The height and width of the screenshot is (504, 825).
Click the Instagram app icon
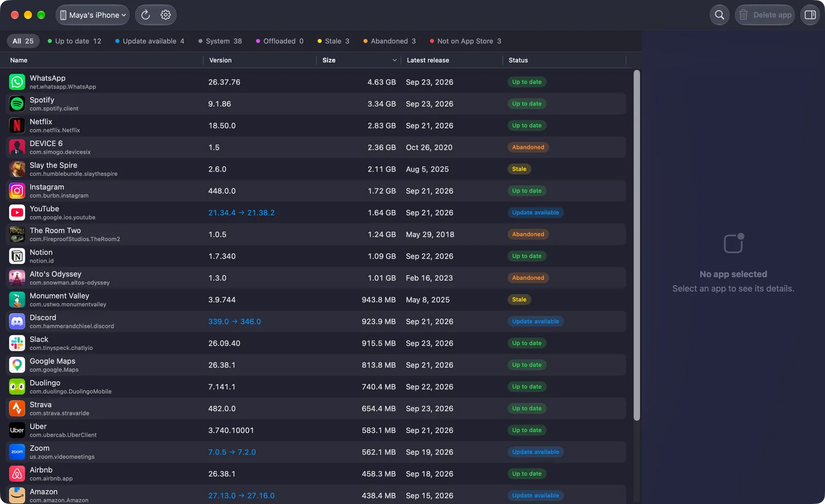click(x=17, y=191)
